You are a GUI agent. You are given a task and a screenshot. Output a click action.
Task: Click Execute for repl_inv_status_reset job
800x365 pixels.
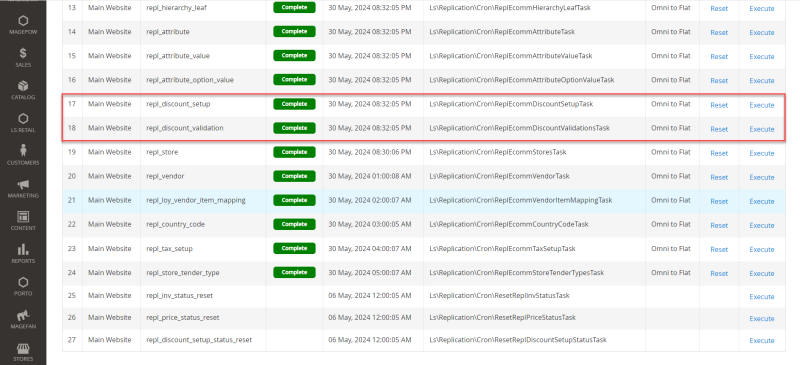pos(762,297)
